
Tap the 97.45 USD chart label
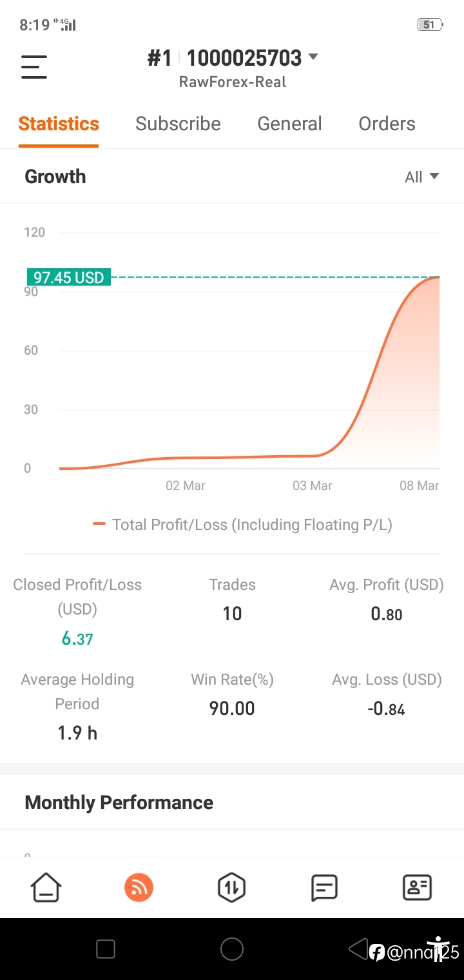pos(69,277)
